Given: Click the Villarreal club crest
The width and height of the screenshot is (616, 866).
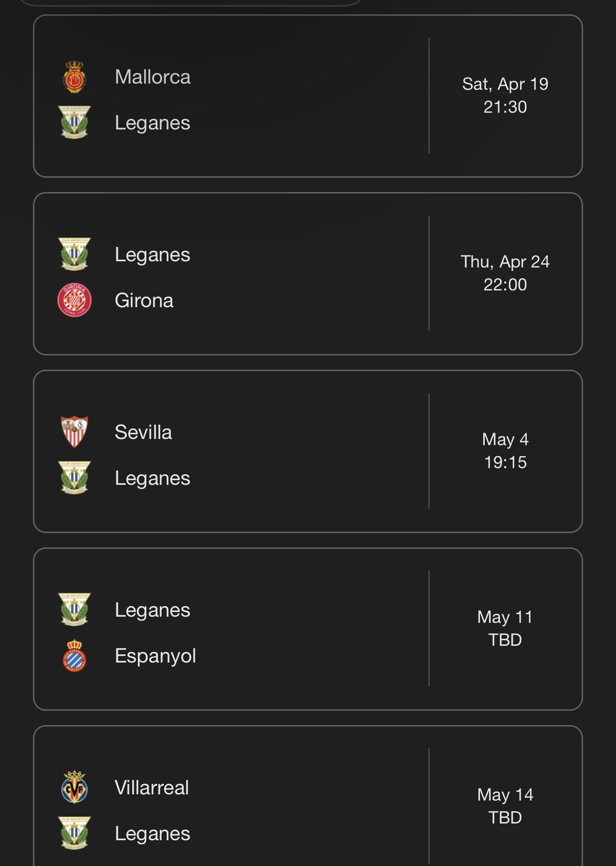Looking at the screenshot, I should (74, 788).
